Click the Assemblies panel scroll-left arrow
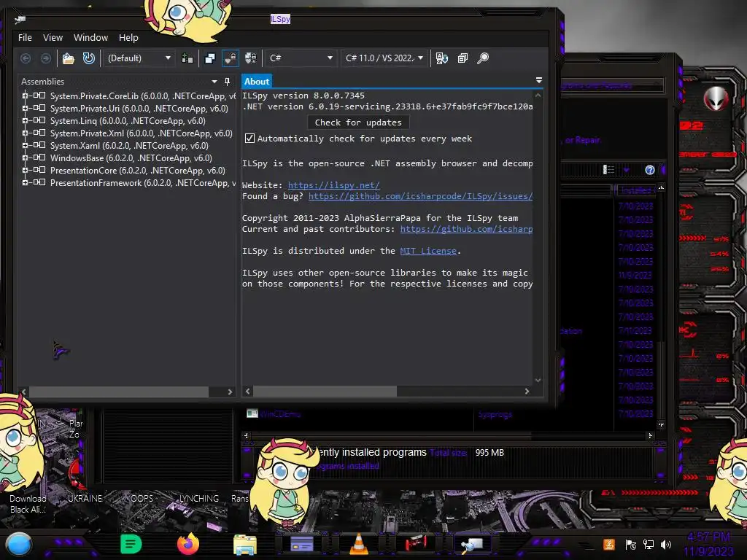 pyautogui.click(x=24, y=392)
